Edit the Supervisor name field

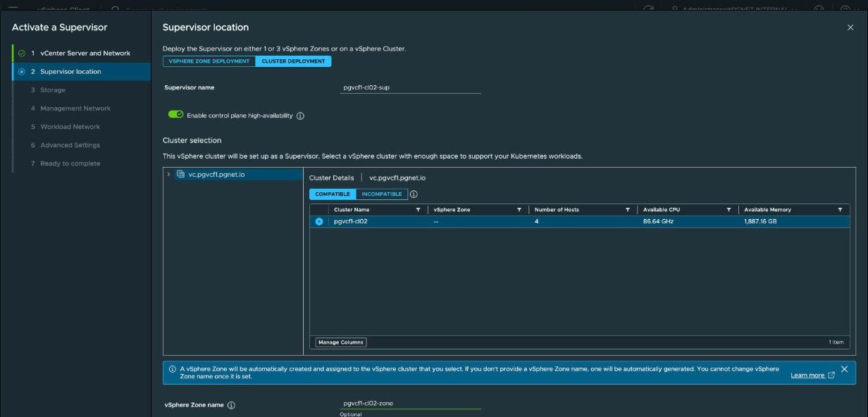pos(410,88)
